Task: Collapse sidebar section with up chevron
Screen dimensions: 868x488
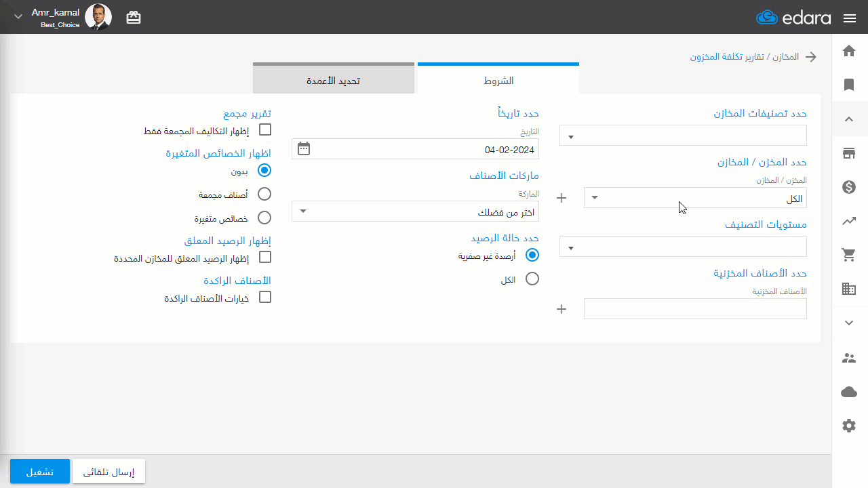Action: [849, 119]
